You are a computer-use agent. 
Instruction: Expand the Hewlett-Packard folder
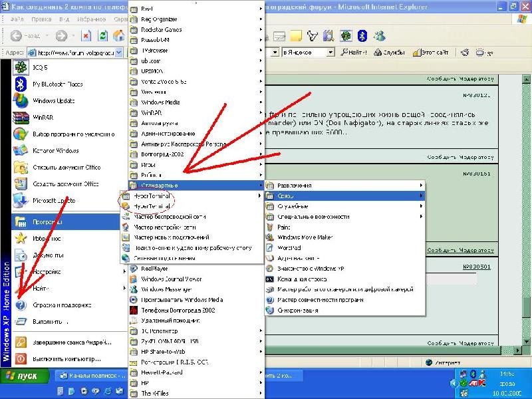click(196, 372)
